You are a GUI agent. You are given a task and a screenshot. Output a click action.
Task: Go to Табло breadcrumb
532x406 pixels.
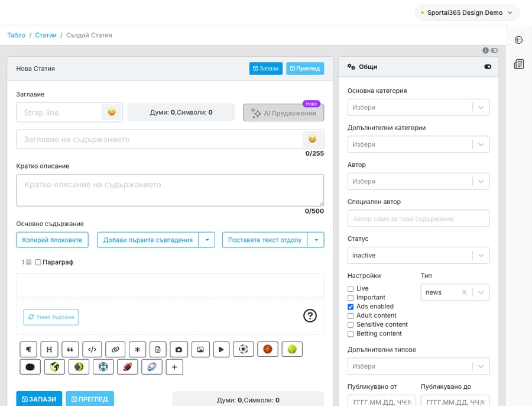17,35
